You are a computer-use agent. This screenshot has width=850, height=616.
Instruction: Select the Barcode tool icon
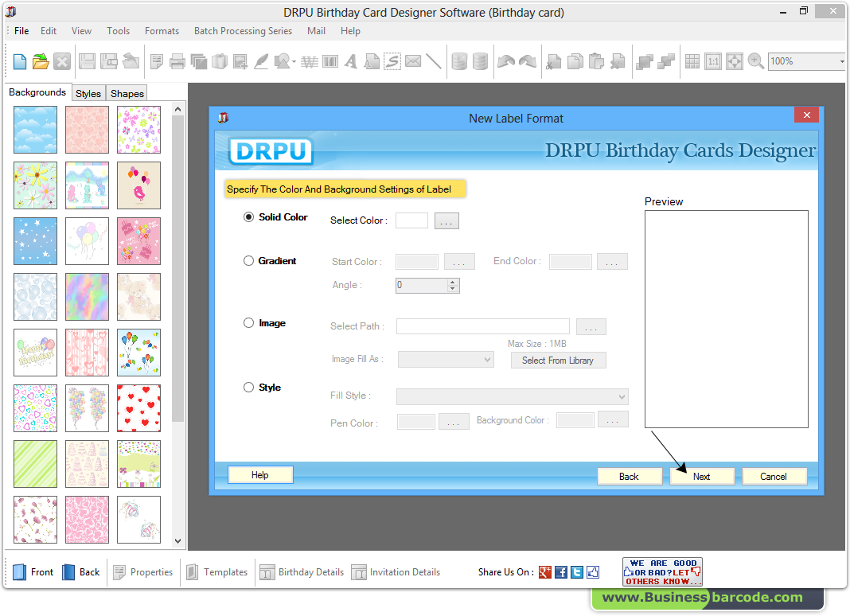330,61
